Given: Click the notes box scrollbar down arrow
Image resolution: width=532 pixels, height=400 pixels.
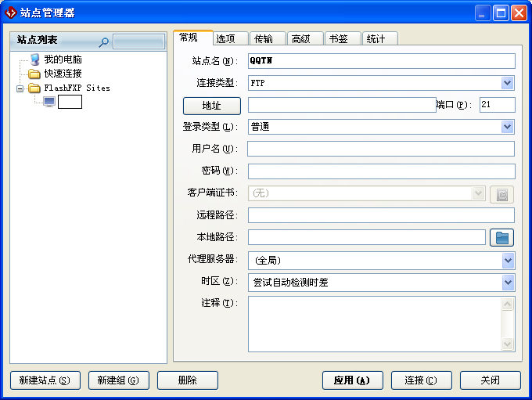Looking at the screenshot, I should (508, 344).
